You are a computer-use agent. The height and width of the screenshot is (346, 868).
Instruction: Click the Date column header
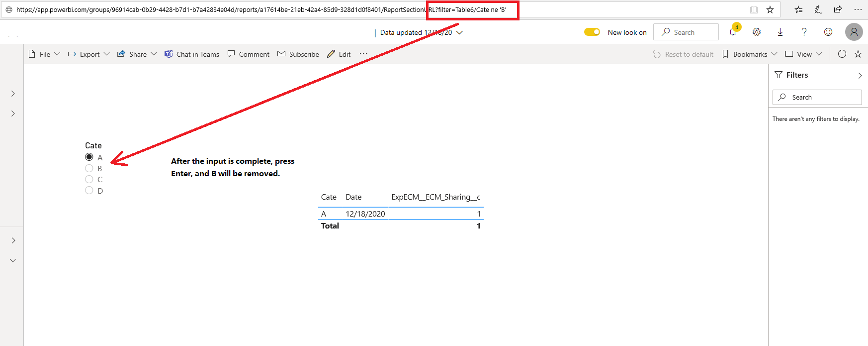(353, 197)
